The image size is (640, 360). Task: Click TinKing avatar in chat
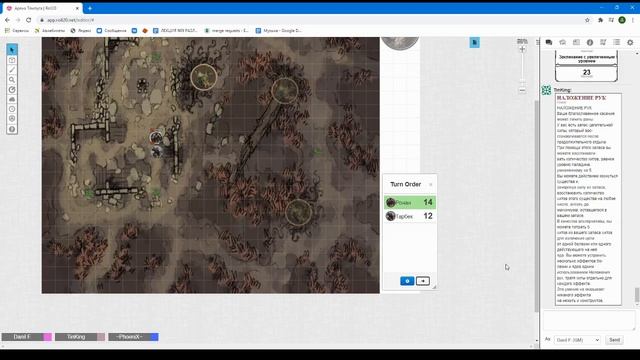click(546, 90)
